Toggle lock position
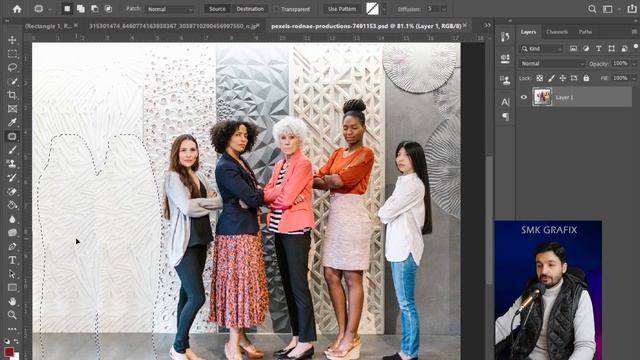Image resolution: width=640 pixels, height=360 pixels. 563,78
